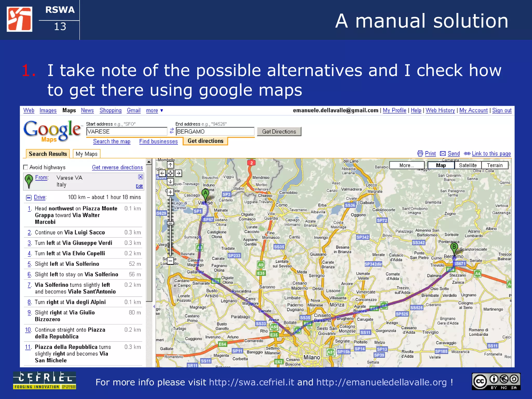Open the emanueledellavalle.org footer link
This screenshot has width=532, height=399.
click(x=381, y=382)
